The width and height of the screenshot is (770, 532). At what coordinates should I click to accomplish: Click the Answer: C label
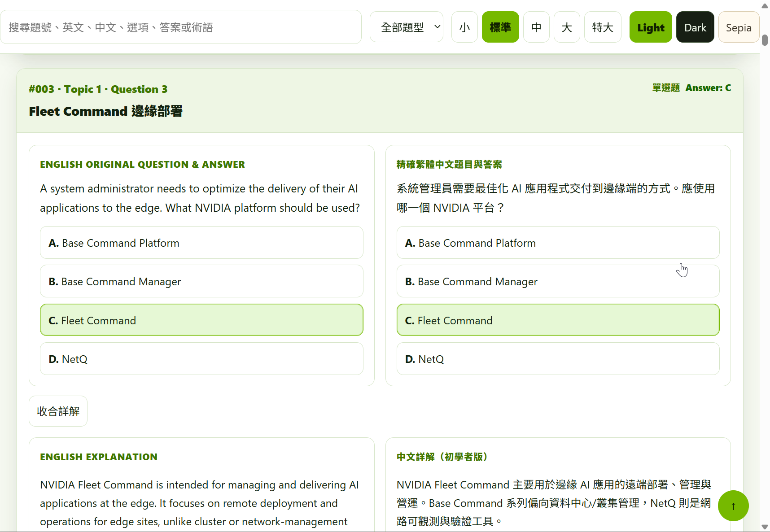coord(708,88)
